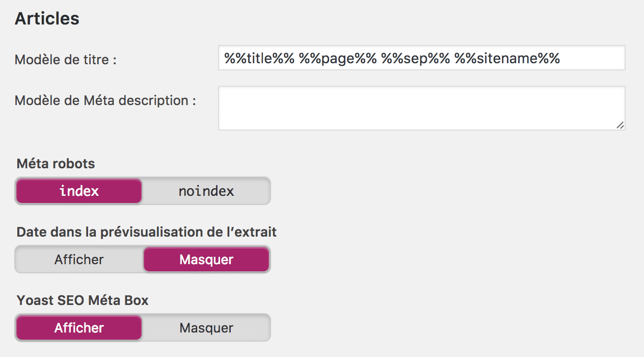Click "Afficher" to show date in snippet preview

(78, 259)
